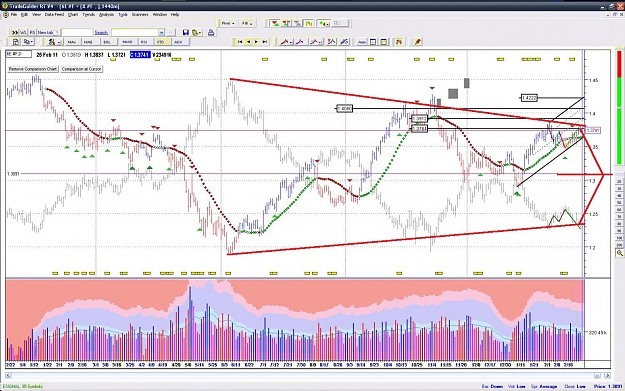Viewport: 625px width, 391px height.
Task: Click the small button right of Search box
Action: coord(171,33)
